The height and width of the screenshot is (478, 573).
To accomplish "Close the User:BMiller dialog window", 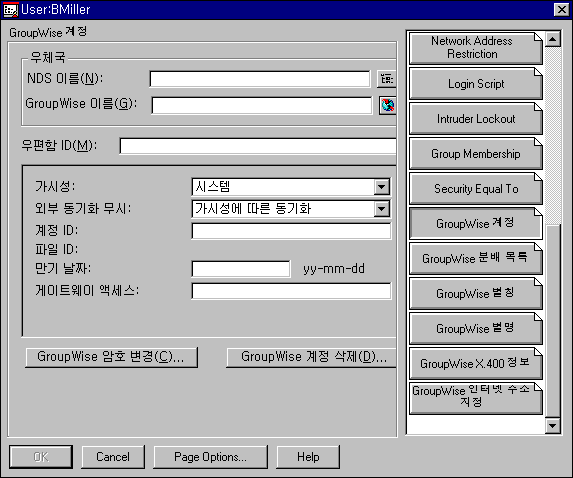I will point(561,10).
